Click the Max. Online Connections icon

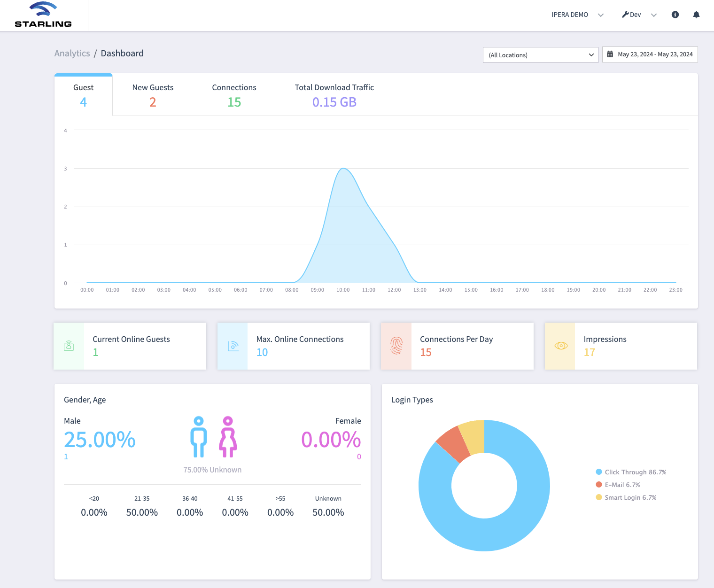click(233, 346)
